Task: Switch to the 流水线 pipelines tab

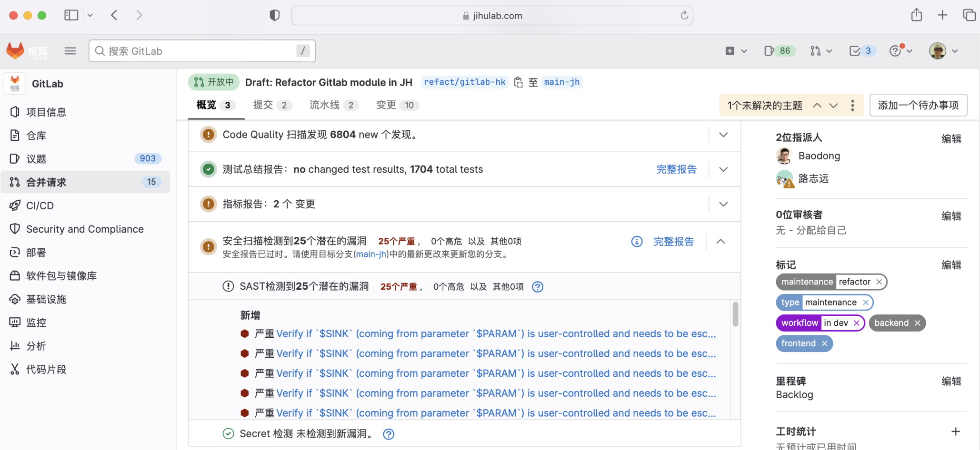Action: 334,105
